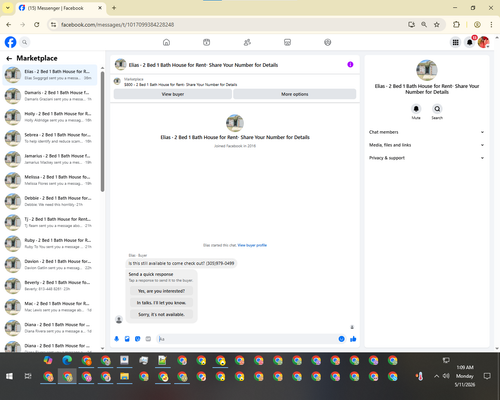Image resolution: width=500 pixels, height=400 pixels.
Task: Click the Facebook logo icon
Action: point(10,42)
